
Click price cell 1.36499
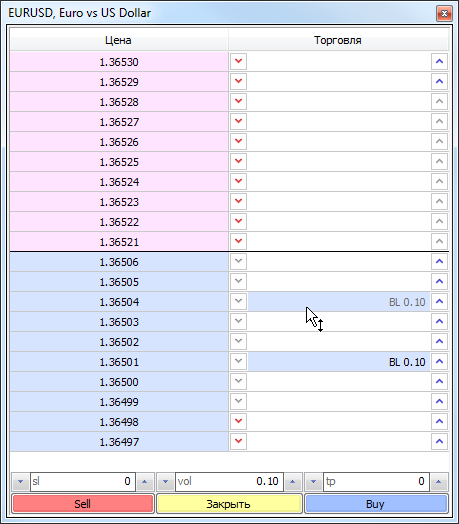pyautogui.click(x=119, y=401)
